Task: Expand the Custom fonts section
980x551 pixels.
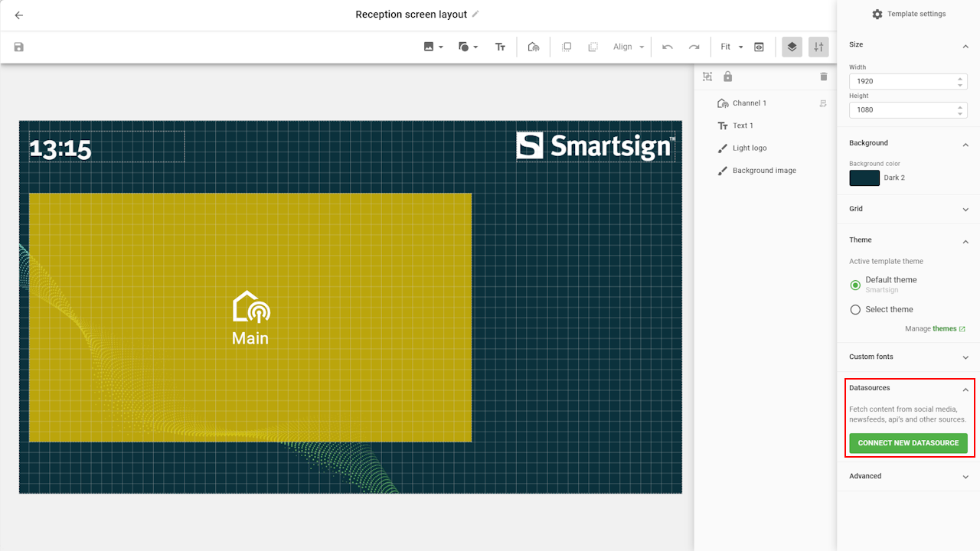Action: (907, 357)
